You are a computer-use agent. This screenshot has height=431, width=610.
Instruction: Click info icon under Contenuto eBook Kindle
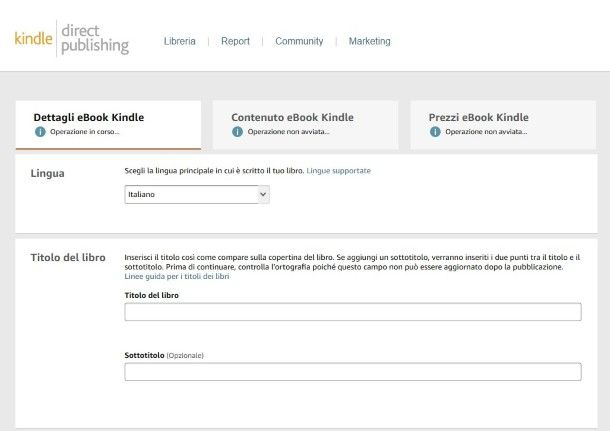click(x=238, y=131)
